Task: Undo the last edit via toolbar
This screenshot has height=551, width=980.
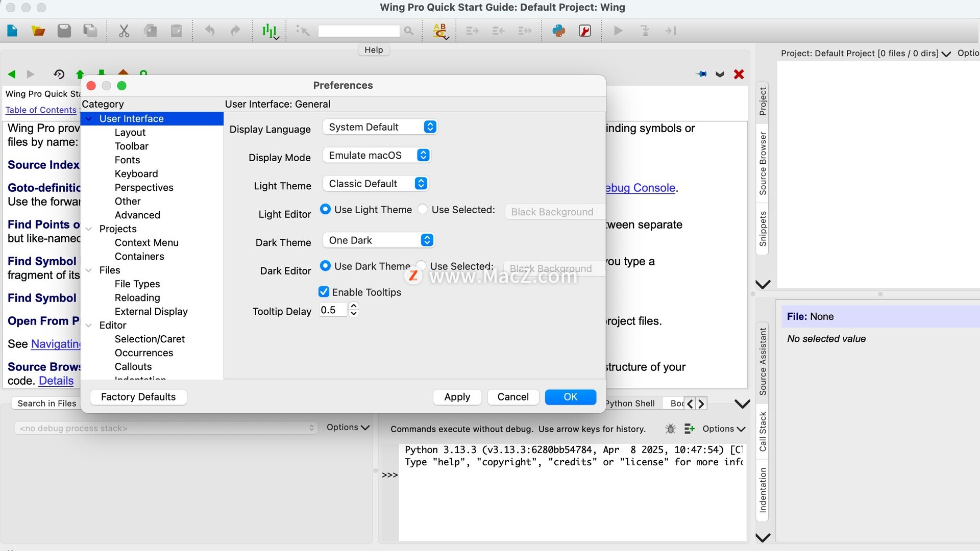Action: 209,31
